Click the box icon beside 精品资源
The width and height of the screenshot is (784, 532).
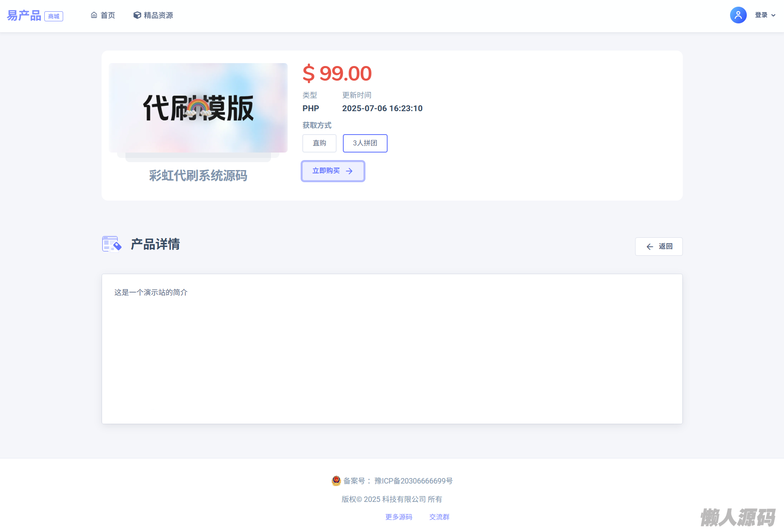coord(137,15)
